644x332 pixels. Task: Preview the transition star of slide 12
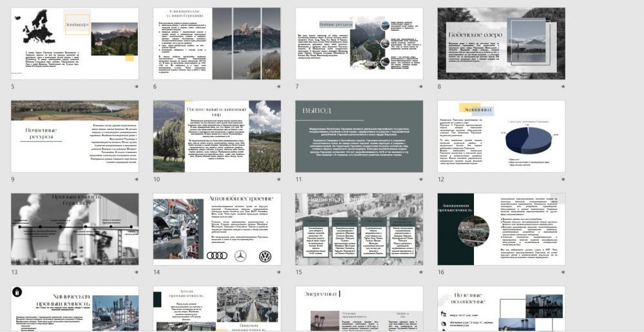pos(563,180)
